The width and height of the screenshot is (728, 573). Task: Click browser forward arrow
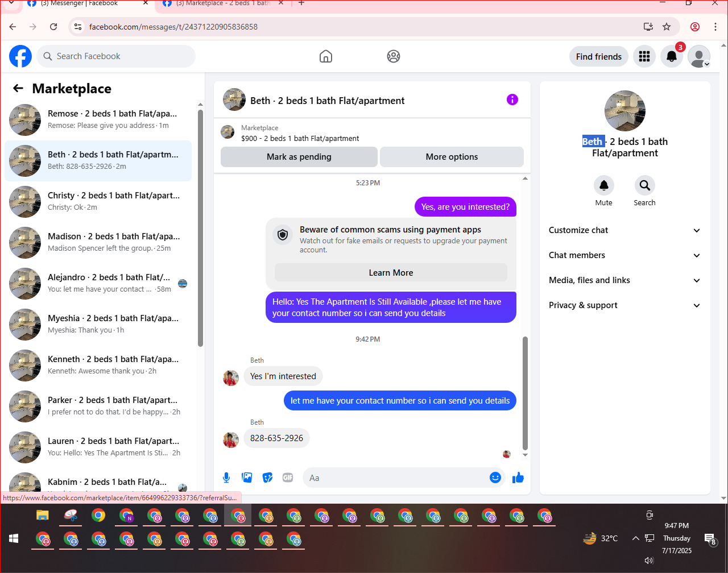pos(33,27)
